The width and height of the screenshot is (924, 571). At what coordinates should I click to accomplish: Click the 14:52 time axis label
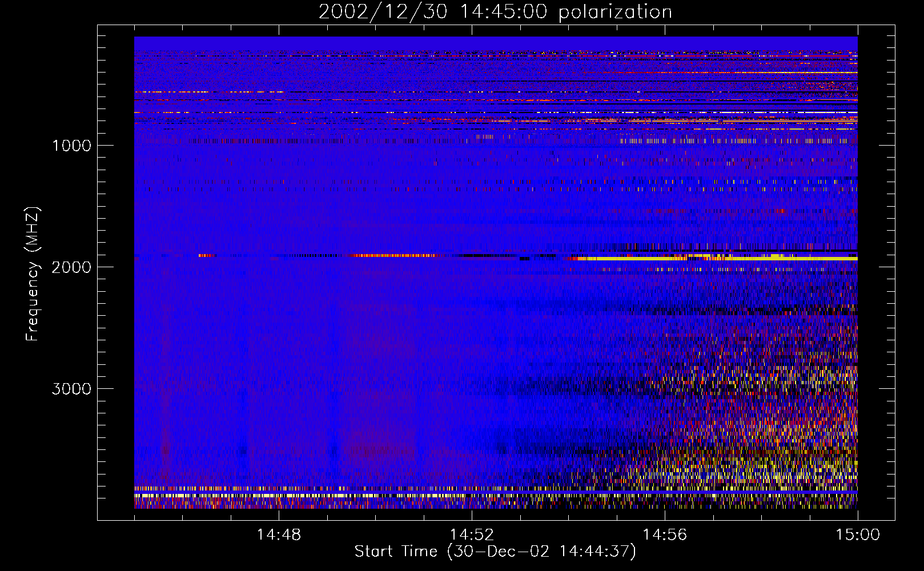[x=472, y=535]
